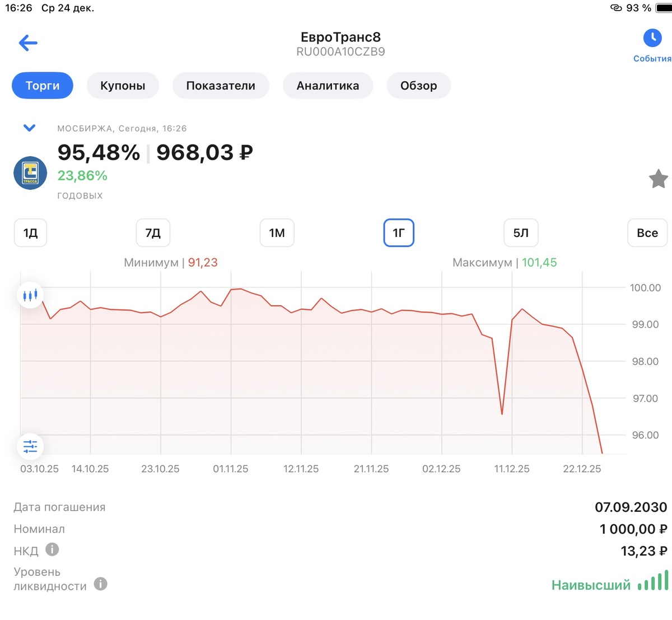Image resolution: width=672 pixels, height=620 pixels.
Task: Tap the Дата погашения label
Action: 59,507
